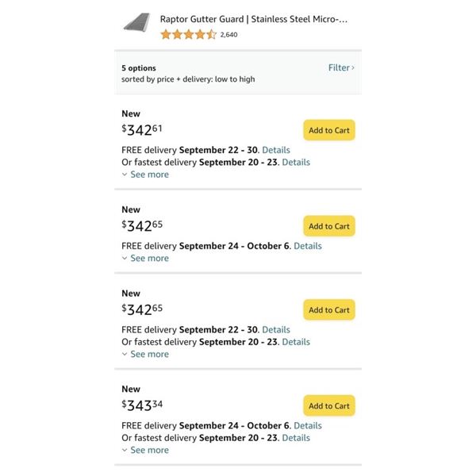Screen dimensions: 476x476
Task: Click the star rating icons
Action: coord(188,34)
